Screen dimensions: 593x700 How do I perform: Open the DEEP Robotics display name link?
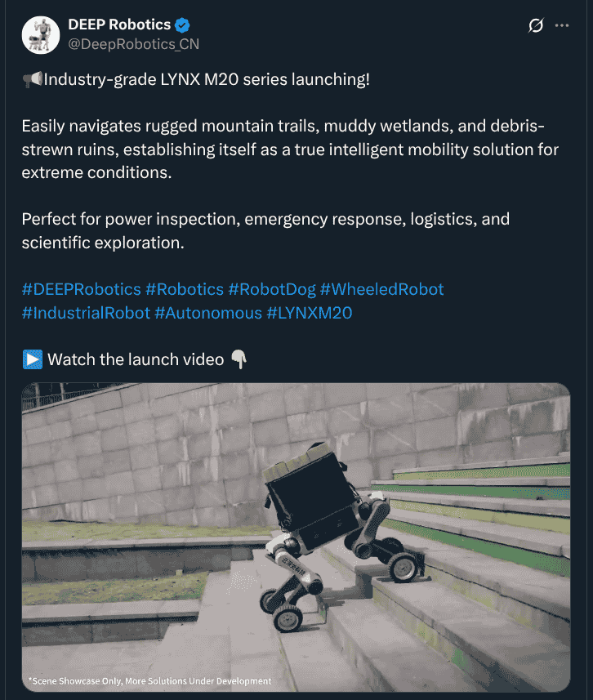tap(119, 25)
